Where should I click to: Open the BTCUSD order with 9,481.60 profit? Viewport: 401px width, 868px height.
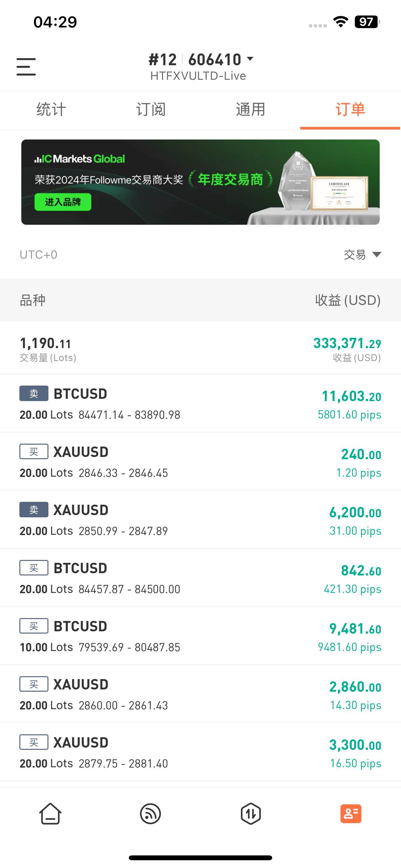200,636
